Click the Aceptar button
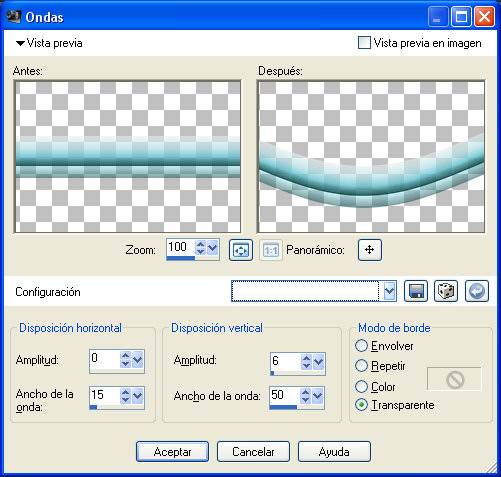This screenshot has height=477, width=501. 172,452
